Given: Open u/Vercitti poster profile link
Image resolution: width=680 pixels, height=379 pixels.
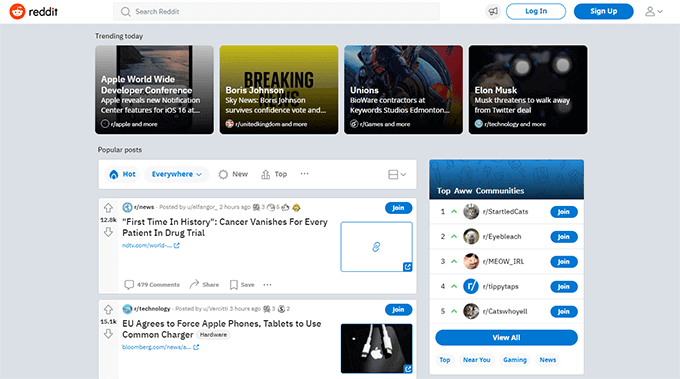Looking at the screenshot, I should tap(216, 309).
